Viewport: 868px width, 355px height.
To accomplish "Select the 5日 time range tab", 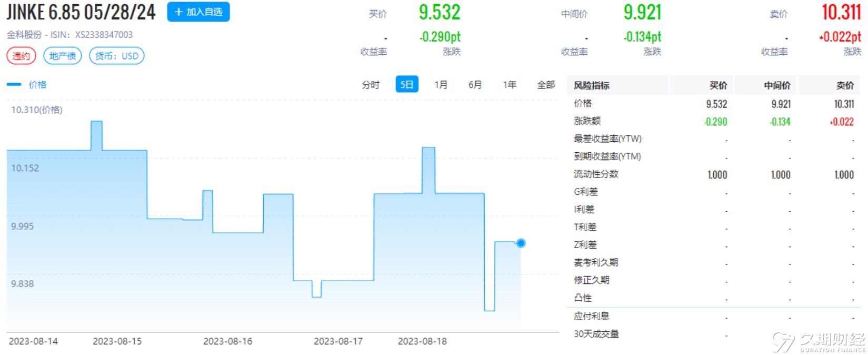I will pyautogui.click(x=406, y=85).
